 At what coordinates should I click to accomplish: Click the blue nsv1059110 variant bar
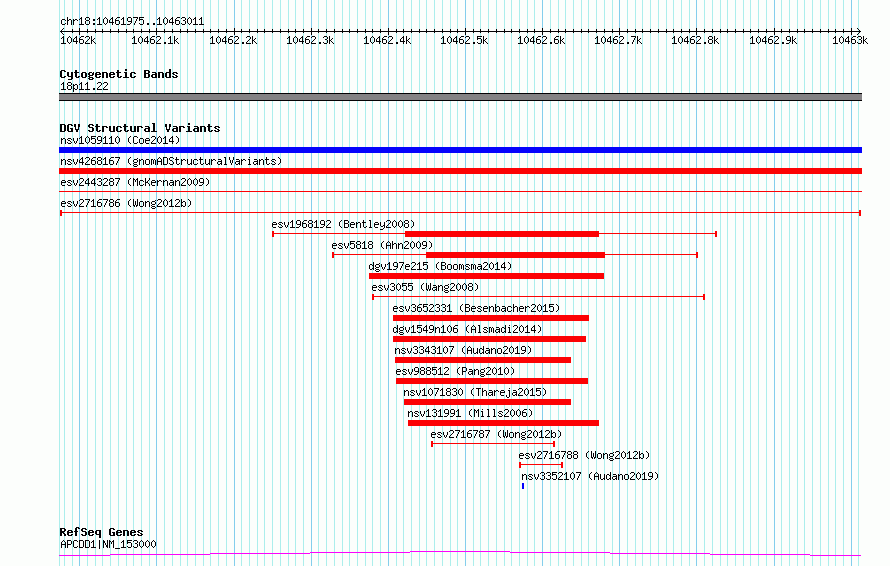pyautogui.click(x=460, y=150)
